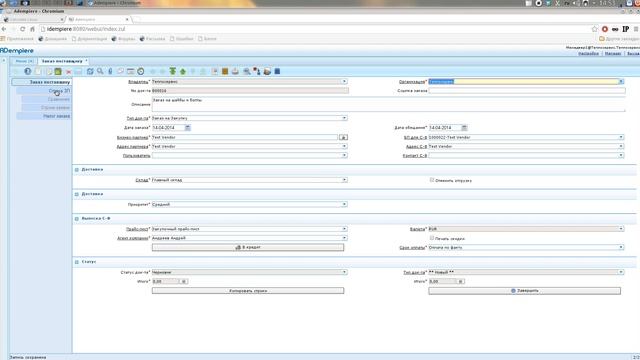Open the Строка ЗП side tab
The image size is (640, 360).
click(x=44, y=91)
